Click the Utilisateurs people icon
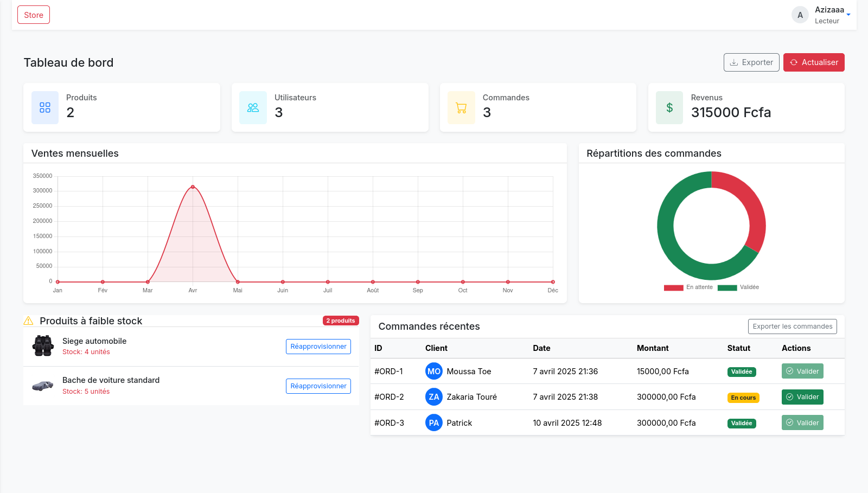Screen dimensions: 868x493 [253, 108]
